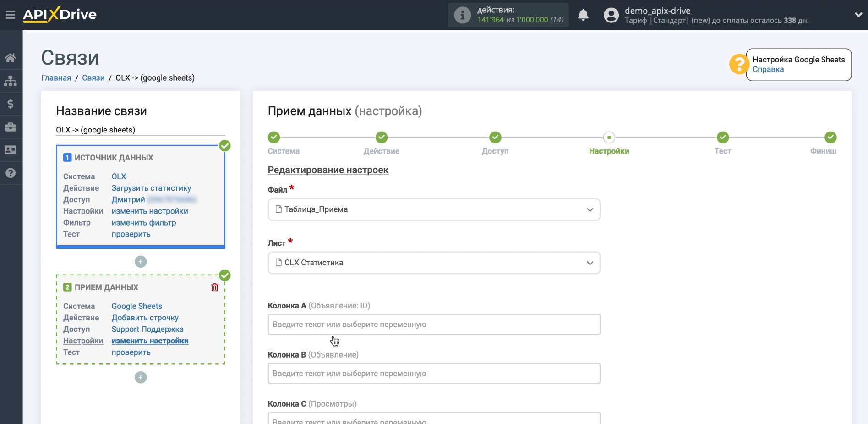
Task: Click source проверить test link
Action: 131,234
